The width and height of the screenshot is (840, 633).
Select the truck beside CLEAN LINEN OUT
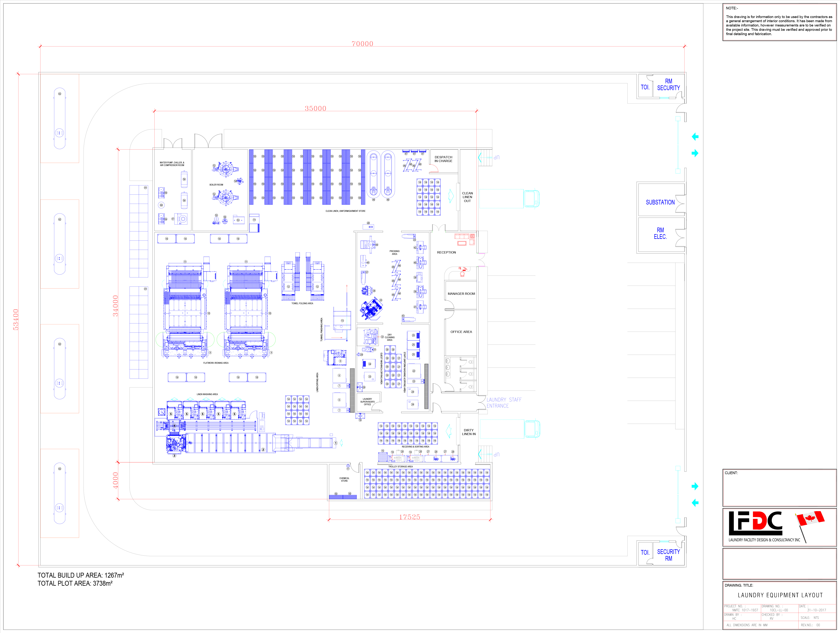pyautogui.click(x=509, y=199)
